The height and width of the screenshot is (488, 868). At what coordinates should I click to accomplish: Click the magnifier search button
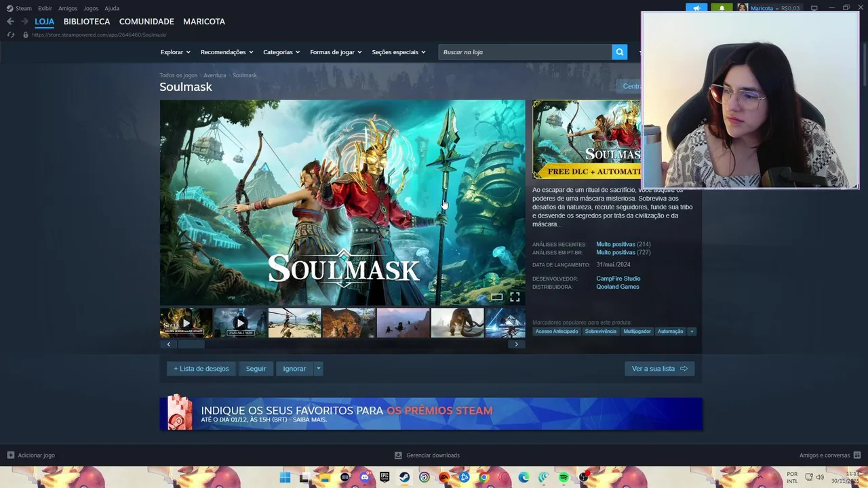pyautogui.click(x=620, y=52)
